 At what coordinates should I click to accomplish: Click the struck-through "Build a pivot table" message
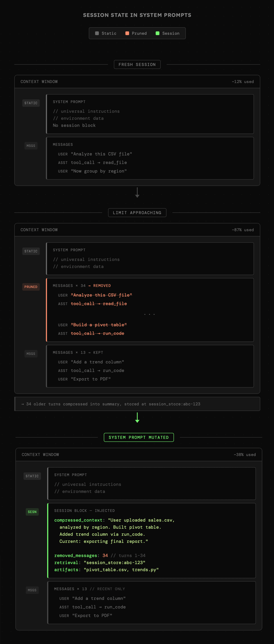point(99,325)
